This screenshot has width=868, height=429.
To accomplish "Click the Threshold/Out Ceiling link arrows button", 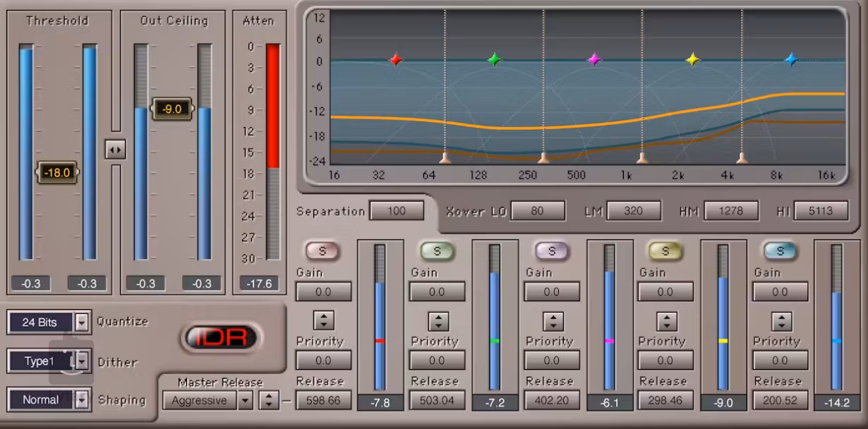I will 115,150.
